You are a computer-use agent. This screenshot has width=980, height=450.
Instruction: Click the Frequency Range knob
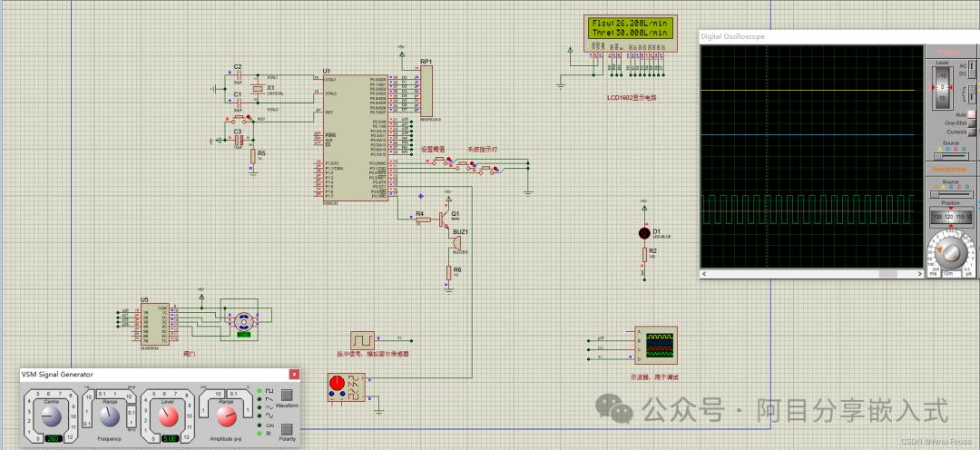(x=109, y=416)
